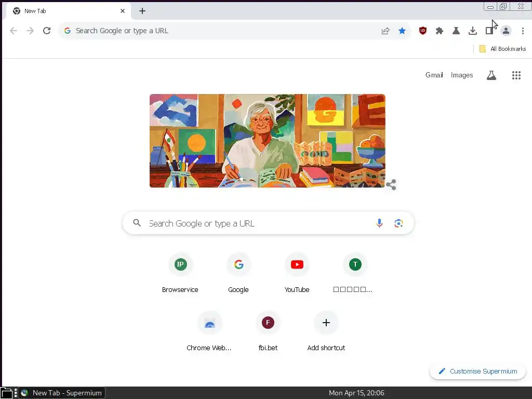Image resolution: width=532 pixels, height=399 pixels.
Task: Reload the page
Action: coord(47,31)
